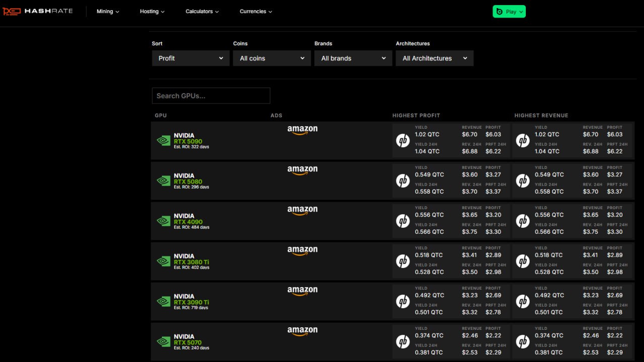Click 0.501 QTC yield 24h in highest revenue column
The image size is (644, 362).
[x=549, y=312]
